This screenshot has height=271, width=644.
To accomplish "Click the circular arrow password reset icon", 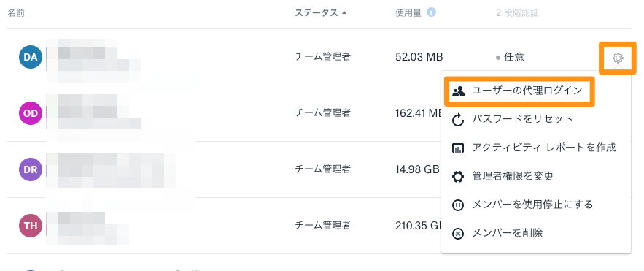I will (457, 120).
